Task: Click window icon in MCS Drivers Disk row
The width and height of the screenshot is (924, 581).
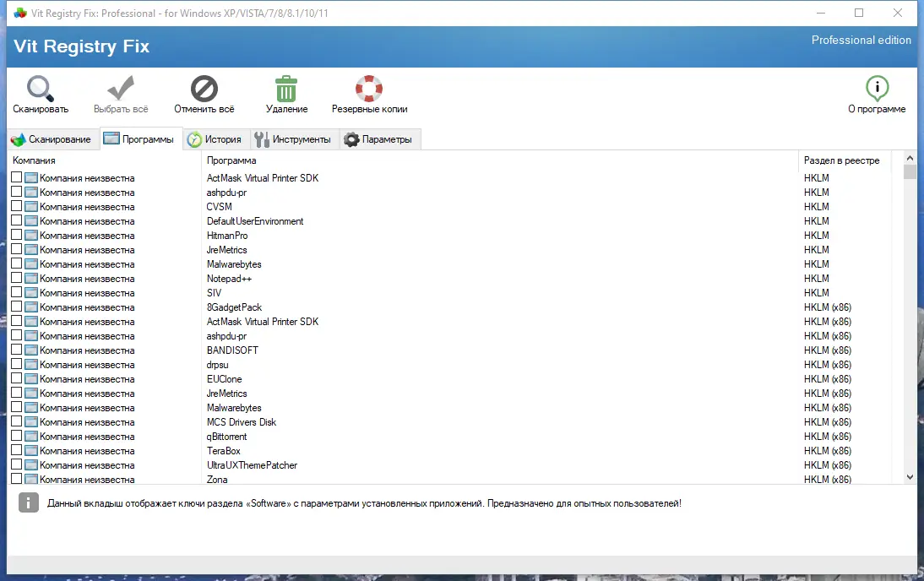Action: (31, 422)
